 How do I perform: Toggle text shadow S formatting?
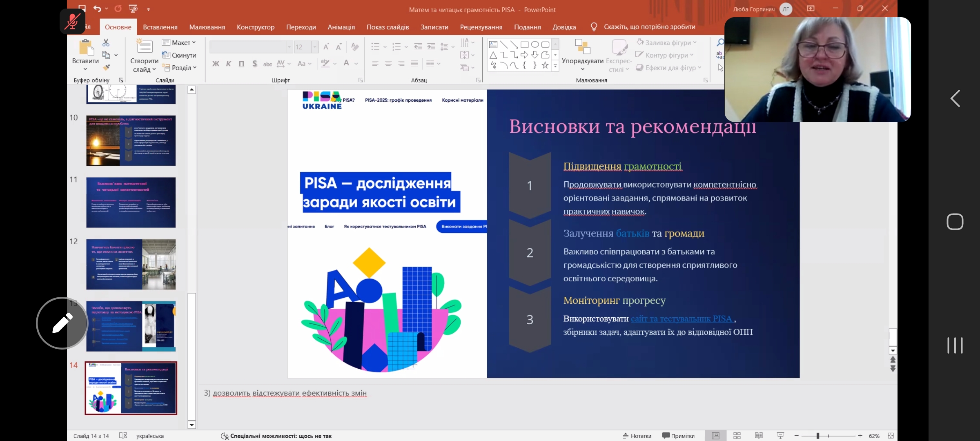(x=254, y=64)
